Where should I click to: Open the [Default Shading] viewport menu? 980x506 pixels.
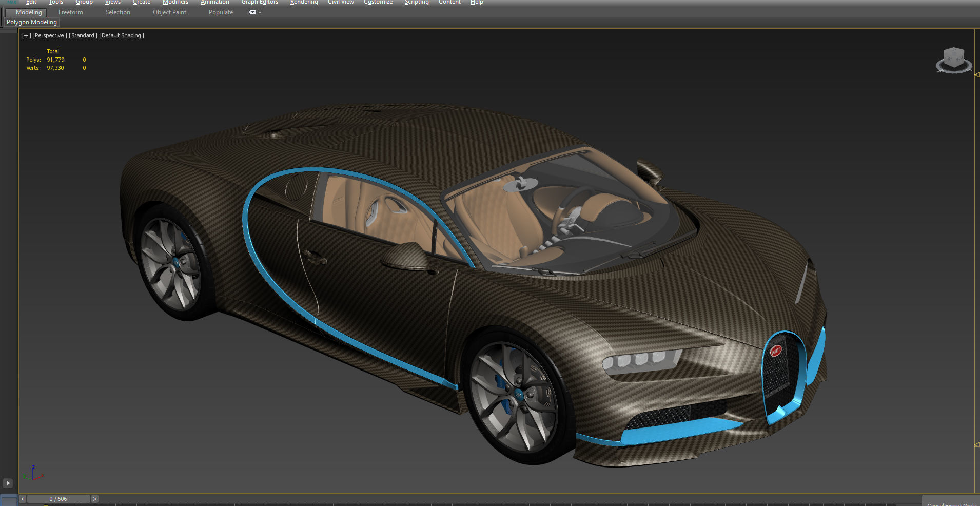click(x=122, y=35)
